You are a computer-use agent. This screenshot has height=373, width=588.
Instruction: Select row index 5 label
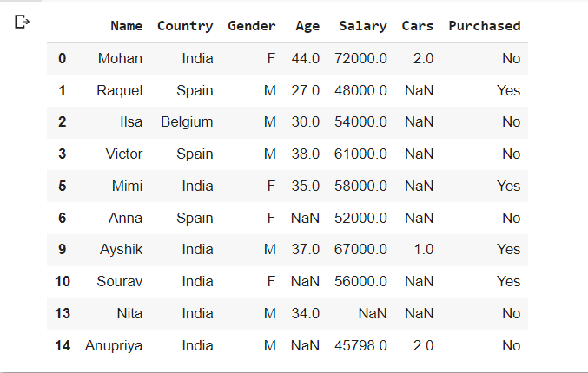point(63,186)
